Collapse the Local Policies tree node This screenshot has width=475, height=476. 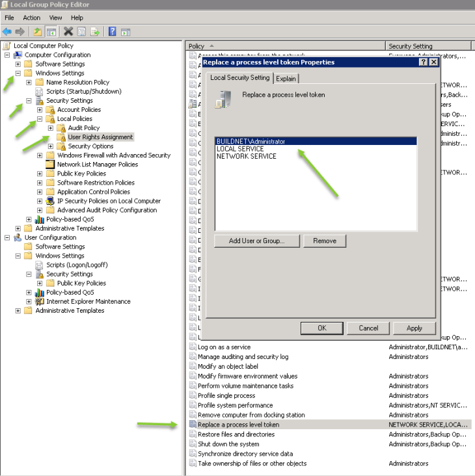pyautogui.click(x=40, y=119)
